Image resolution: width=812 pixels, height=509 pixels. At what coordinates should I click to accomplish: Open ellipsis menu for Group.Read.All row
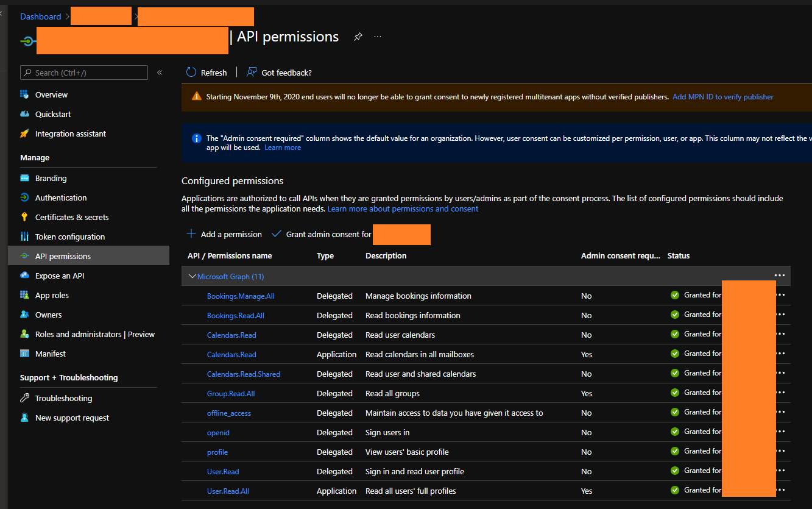click(781, 393)
